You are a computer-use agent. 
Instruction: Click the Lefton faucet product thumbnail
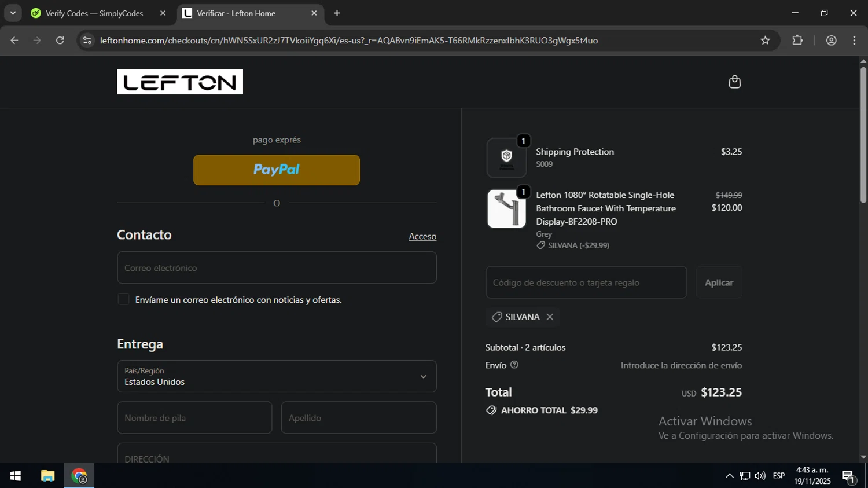tap(506, 208)
